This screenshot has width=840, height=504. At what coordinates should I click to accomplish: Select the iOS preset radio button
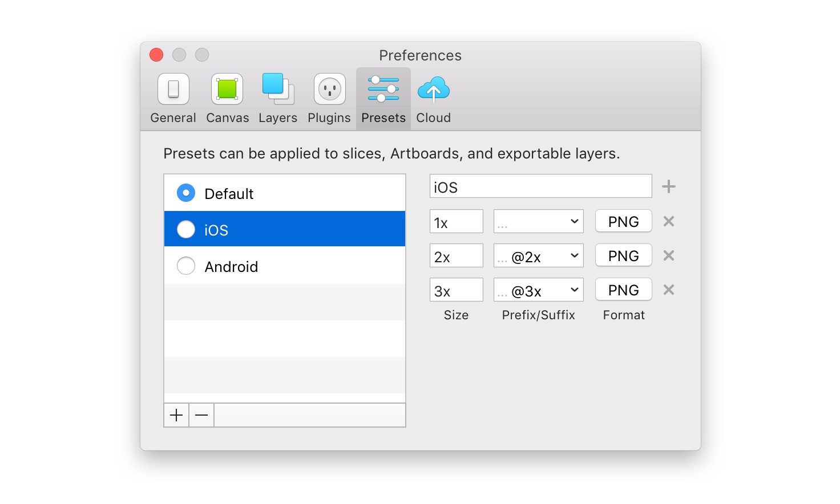pyautogui.click(x=186, y=229)
